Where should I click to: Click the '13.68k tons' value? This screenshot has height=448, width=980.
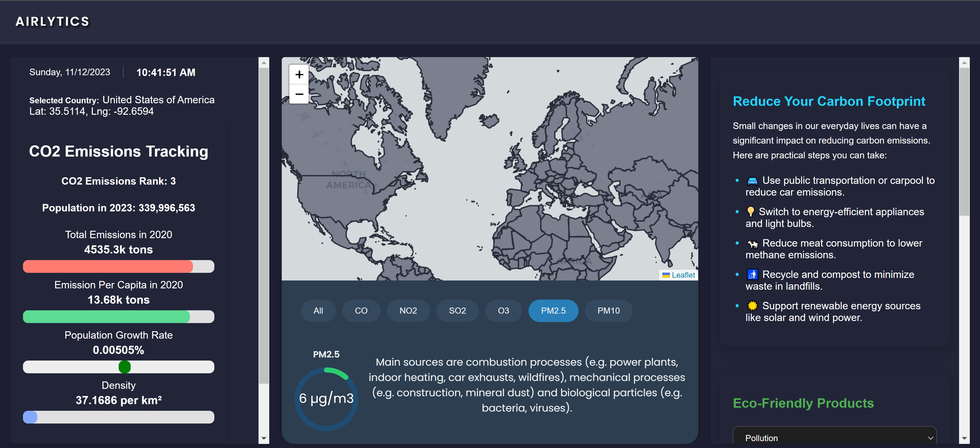coord(118,300)
